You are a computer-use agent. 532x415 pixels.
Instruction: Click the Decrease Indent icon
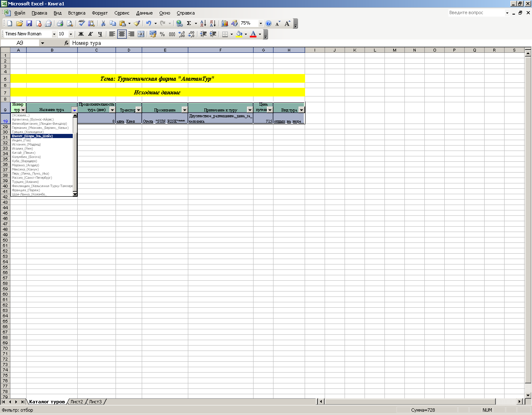tap(203, 34)
